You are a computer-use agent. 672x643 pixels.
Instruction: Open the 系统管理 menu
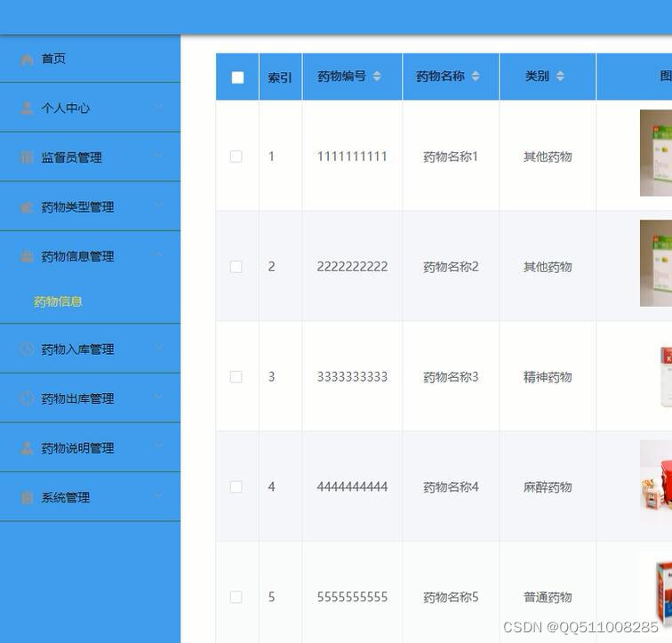coord(90,497)
